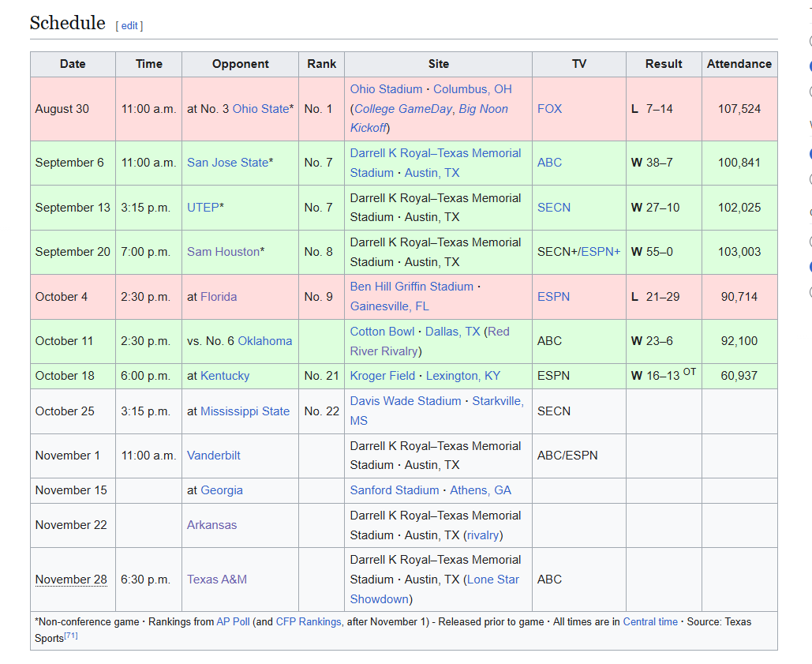Viewport: 812px width, 664px height.
Task: Open the Kroger Field link
Action: tap(383, 376)
